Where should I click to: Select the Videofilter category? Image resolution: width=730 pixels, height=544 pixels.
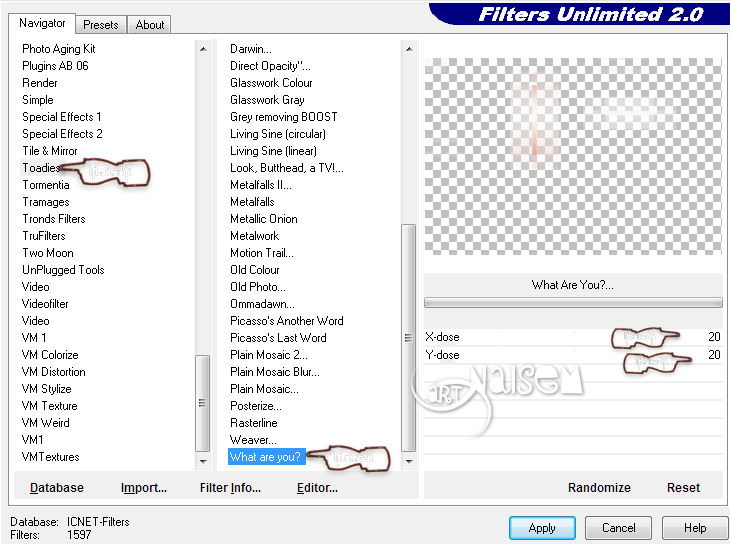pyautogui.click(x=45, y=304)
